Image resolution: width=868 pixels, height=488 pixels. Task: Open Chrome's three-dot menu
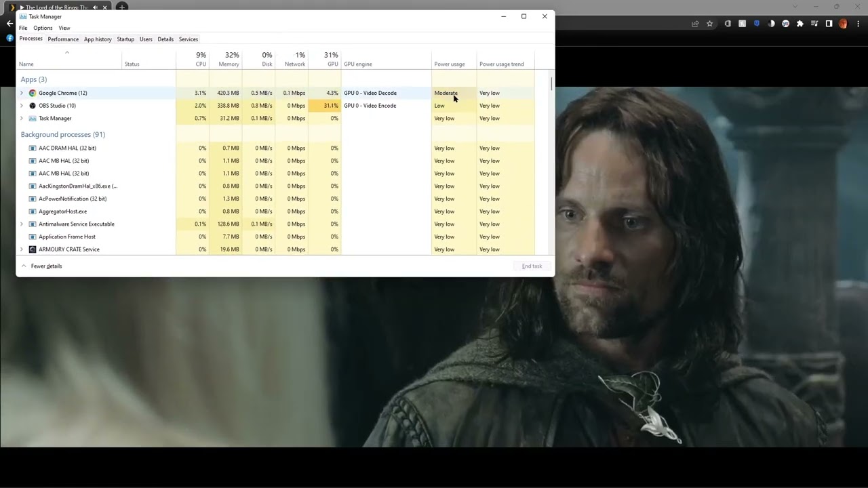tap(858, 24)
